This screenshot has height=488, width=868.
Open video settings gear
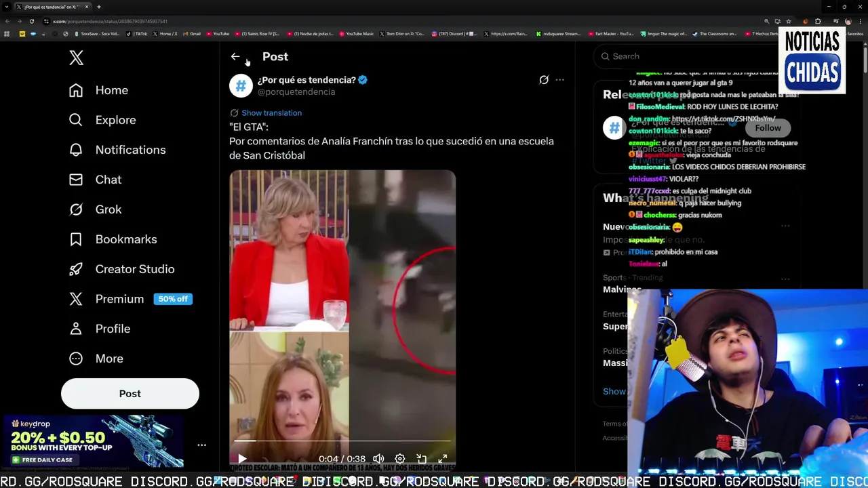click(400, 459)
